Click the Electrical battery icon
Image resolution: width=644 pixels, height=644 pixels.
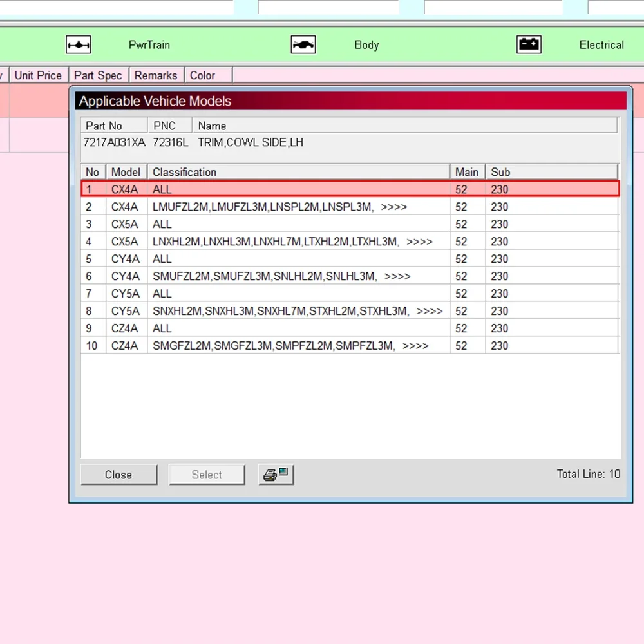(529, 45)
